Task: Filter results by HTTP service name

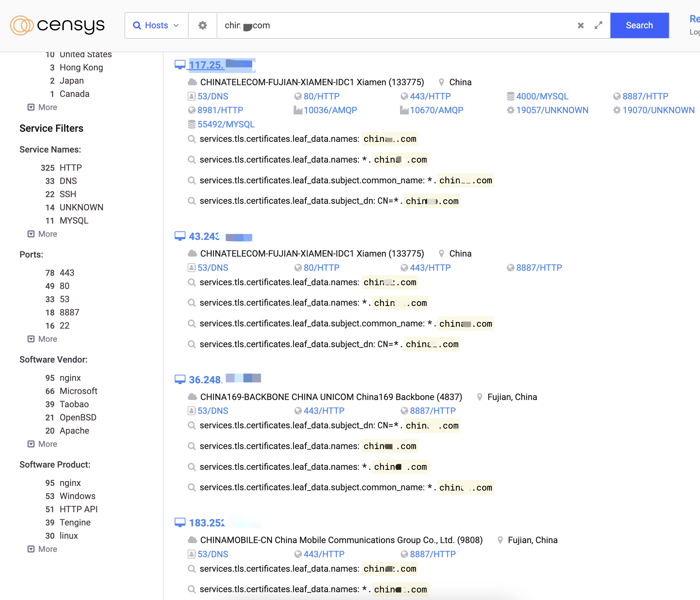Action: [71, 168]
